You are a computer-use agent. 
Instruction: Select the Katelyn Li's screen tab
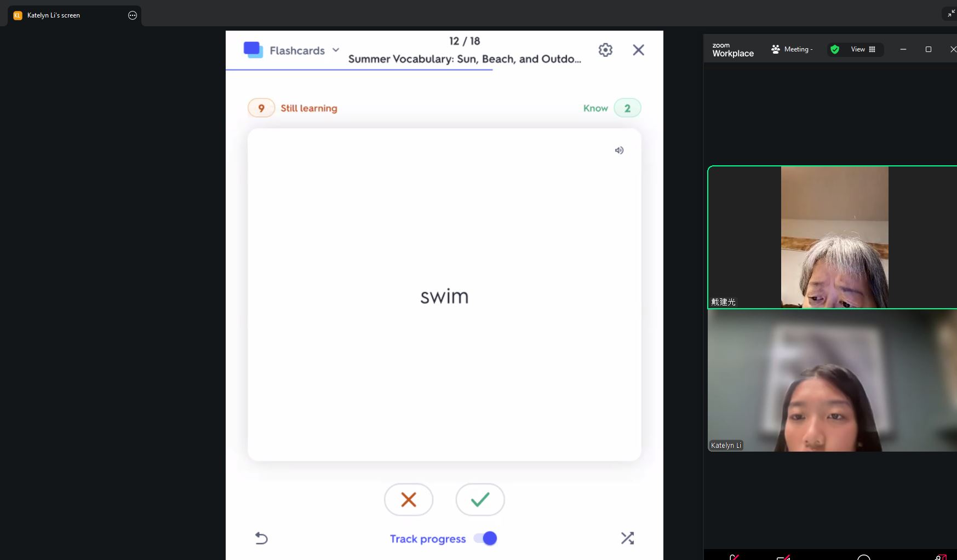click(54, 15)
